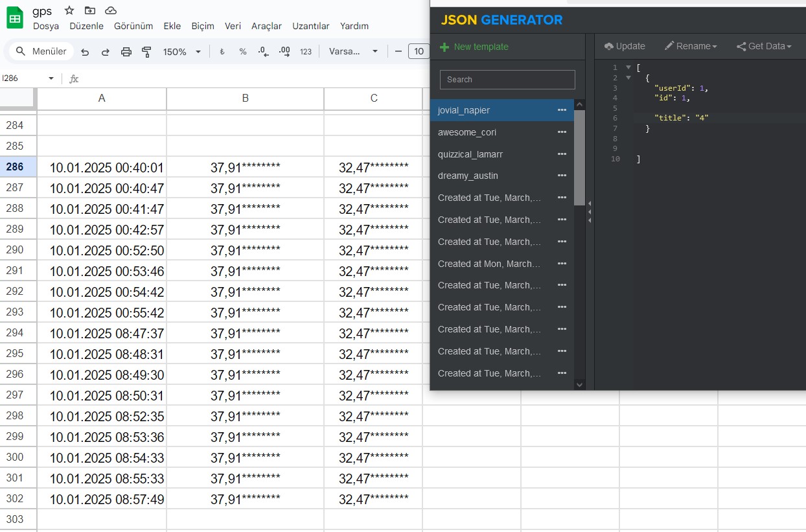806x532 pixels.
Task: Select column A header
Action: [x=102, y=98]
